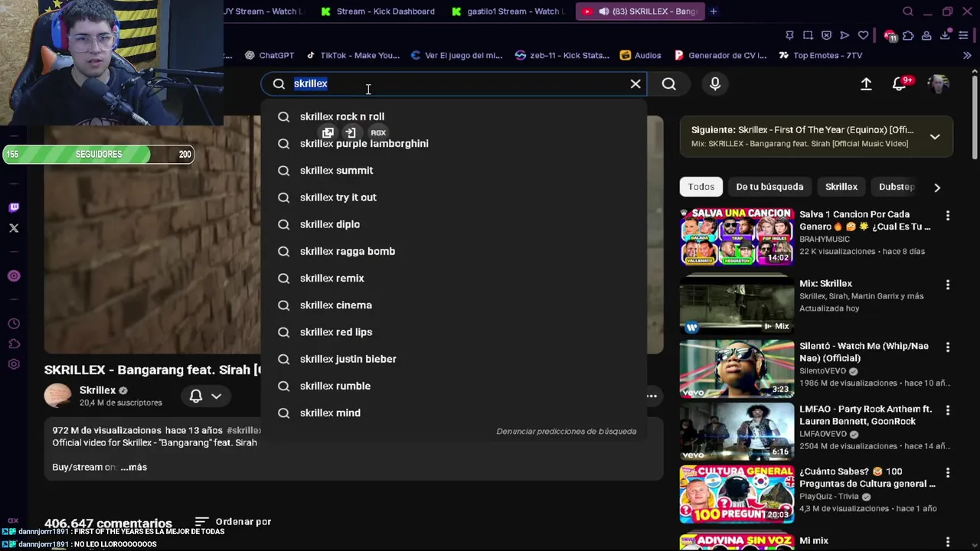The image size is (980, 551).
Task: Open Mix: Skrillex thumbnail
Action: [x=737, y=305]
